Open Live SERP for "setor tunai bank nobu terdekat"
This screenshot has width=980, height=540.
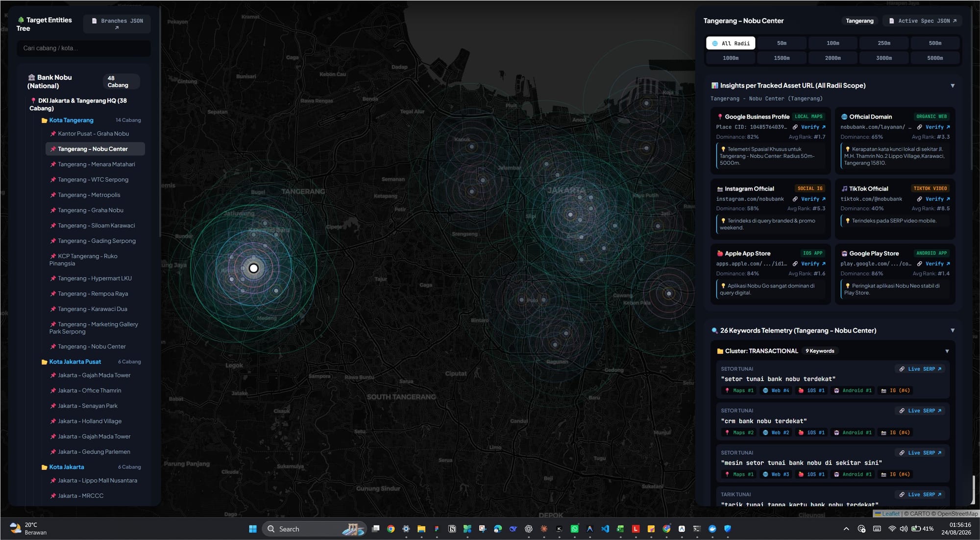(920, 369)
